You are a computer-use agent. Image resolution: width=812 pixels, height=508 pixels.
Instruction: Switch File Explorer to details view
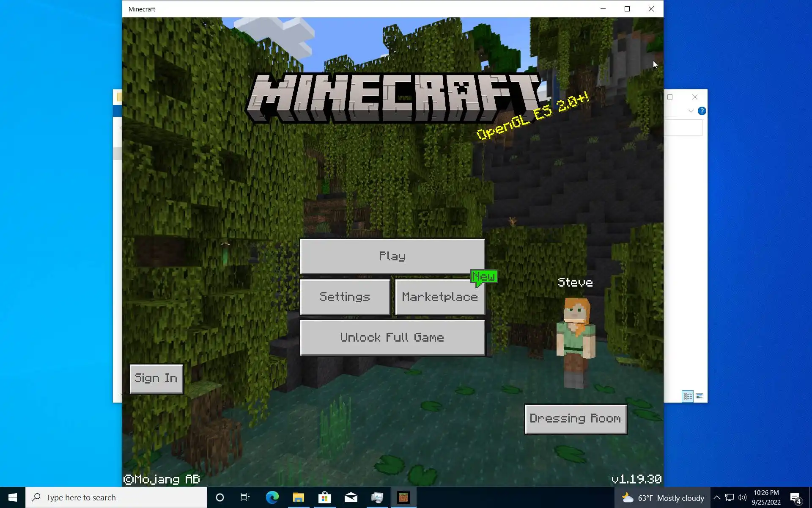click(688, 396)
